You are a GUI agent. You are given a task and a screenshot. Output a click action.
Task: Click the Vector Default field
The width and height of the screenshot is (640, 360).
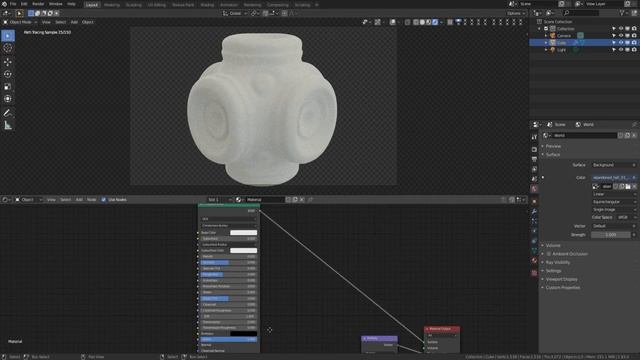(614, 226)
